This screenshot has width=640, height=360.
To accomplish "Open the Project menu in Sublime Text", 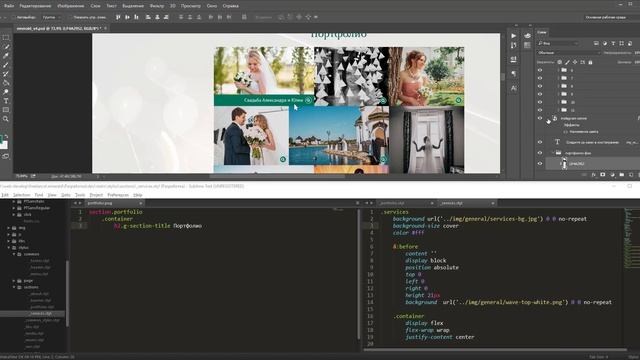I will tap(96, 195).
